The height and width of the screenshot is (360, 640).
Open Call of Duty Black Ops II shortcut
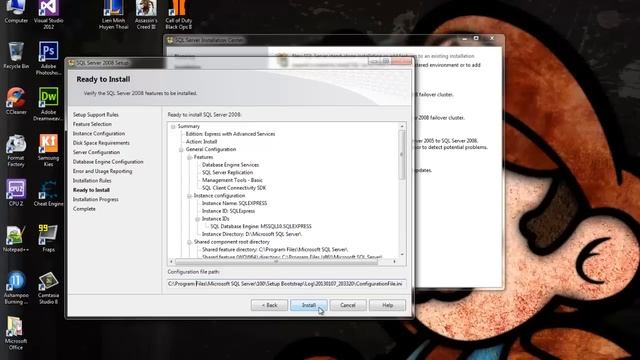point(178,15)
